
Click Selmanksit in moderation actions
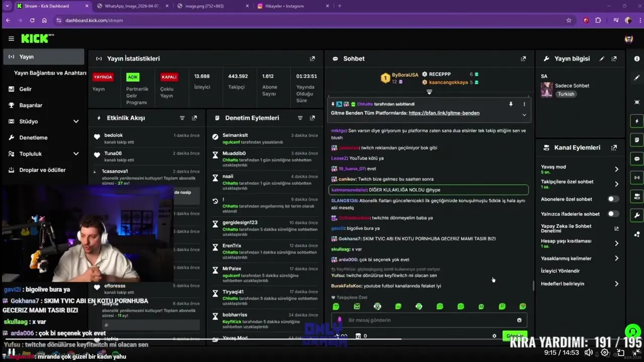click(235, 135)
